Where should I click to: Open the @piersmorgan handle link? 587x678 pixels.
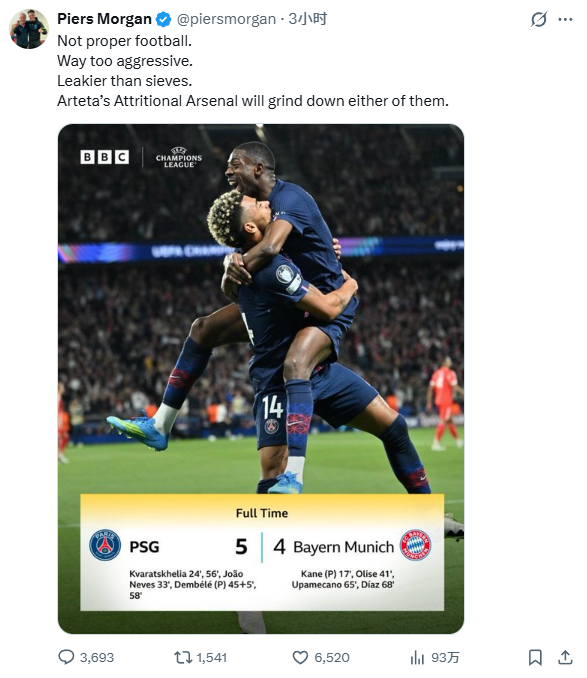click(x=226, y=19)
